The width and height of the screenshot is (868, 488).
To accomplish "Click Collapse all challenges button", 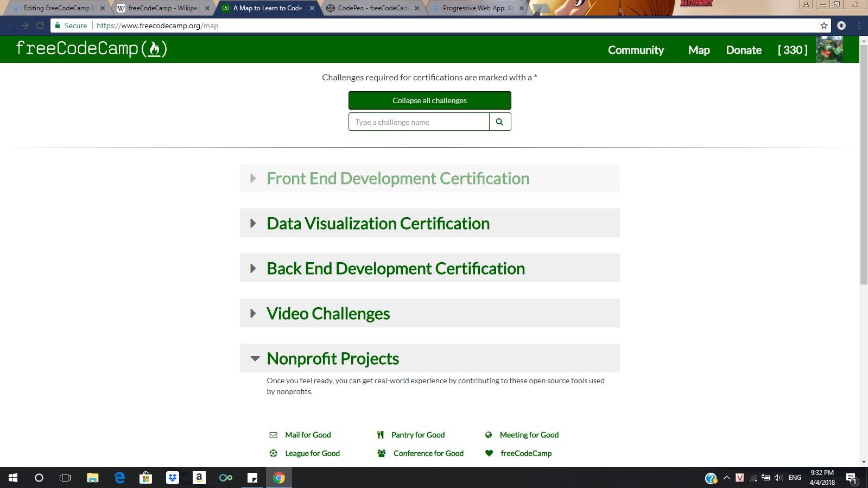I will pos(430,100).
